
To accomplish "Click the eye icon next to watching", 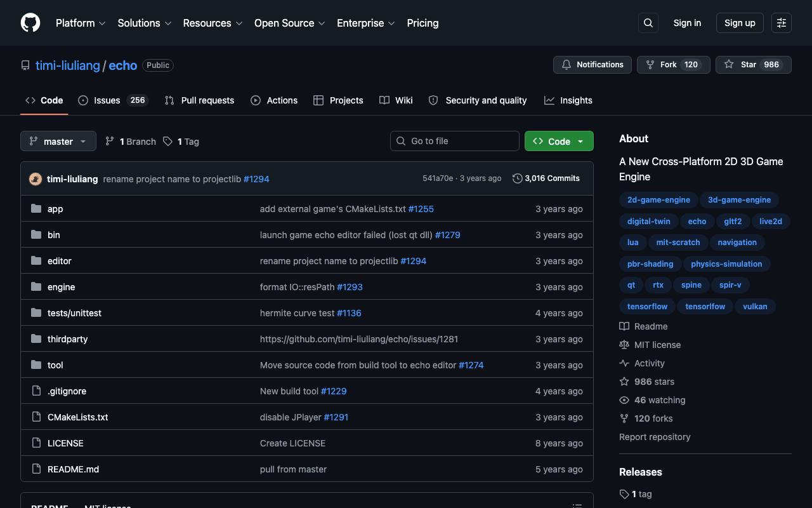I will point(624,400).
